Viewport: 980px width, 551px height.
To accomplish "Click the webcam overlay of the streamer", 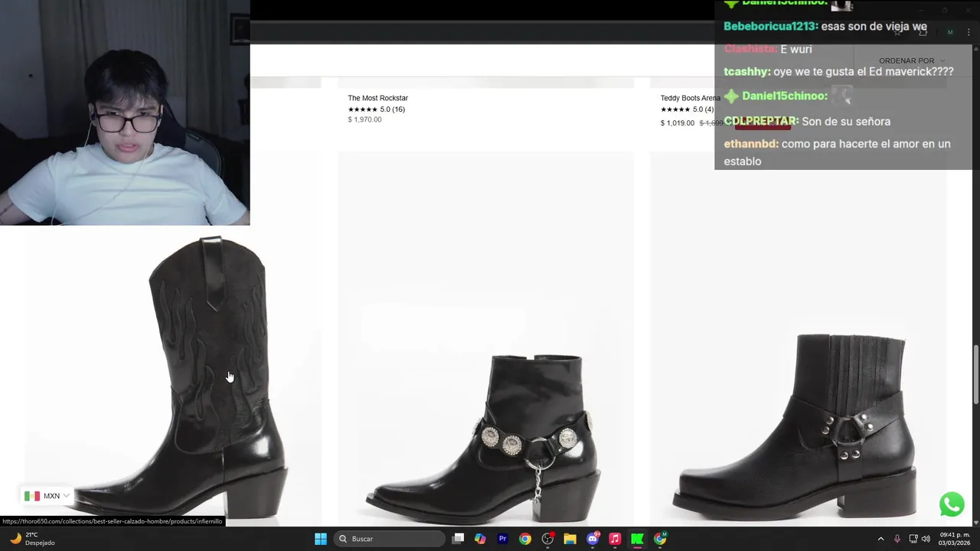I will tap(125, 112).
